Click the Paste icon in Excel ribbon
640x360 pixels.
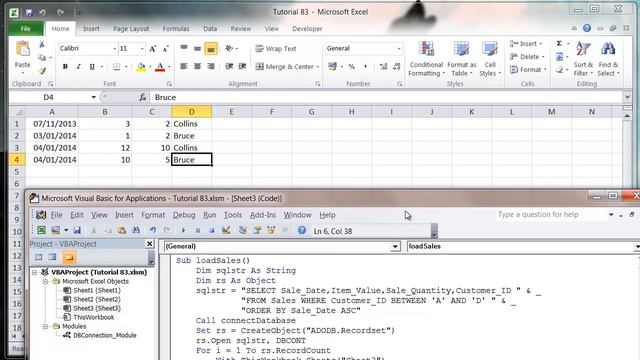[22, 49]
